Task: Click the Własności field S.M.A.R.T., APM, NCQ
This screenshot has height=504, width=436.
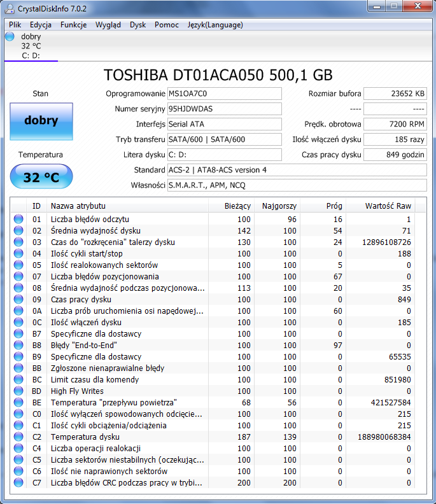Action: pos(297,185)
